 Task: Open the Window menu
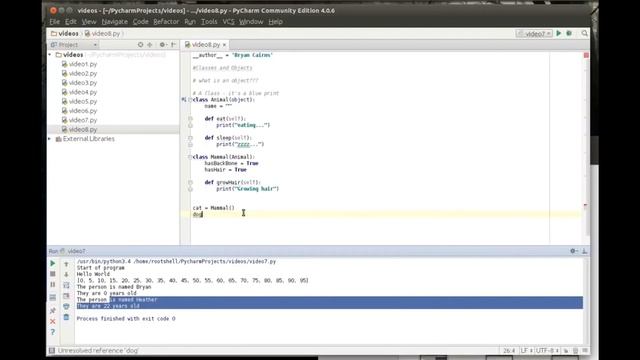click(251, 22)
